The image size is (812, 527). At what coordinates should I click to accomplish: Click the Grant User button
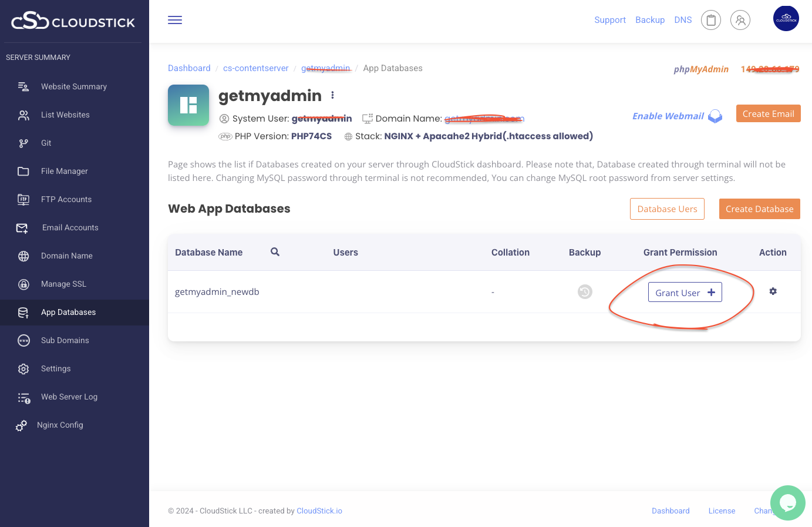coord(685,293)
